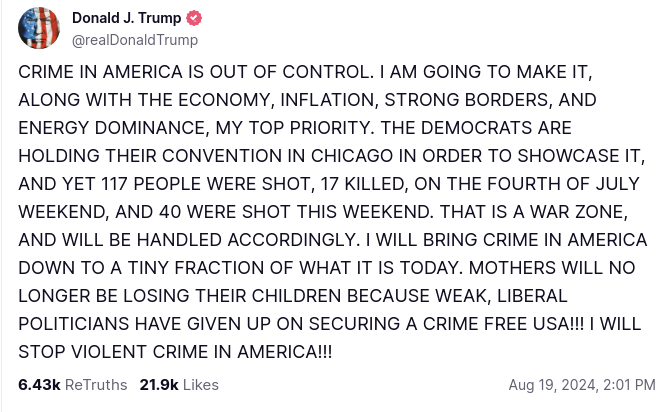
Task: Click the 21.9k likes number
Action: (x=159, y=385)
